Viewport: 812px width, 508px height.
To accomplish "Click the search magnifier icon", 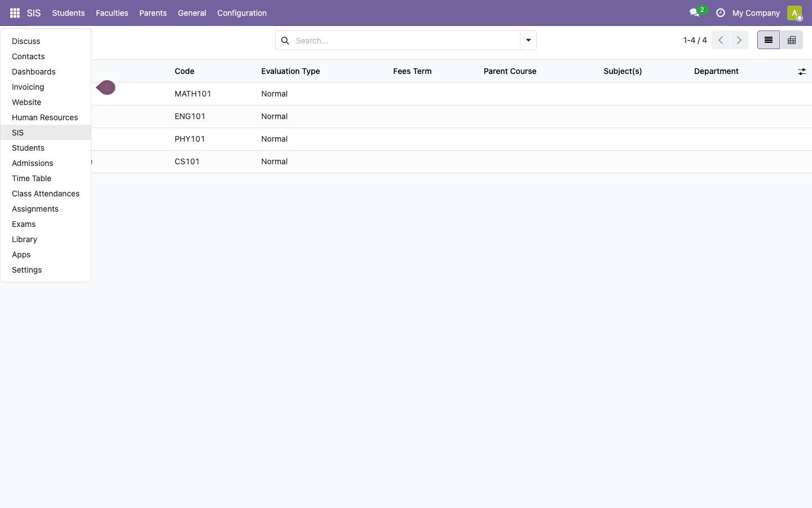I will pyautogui.click(x=285, y=41).
